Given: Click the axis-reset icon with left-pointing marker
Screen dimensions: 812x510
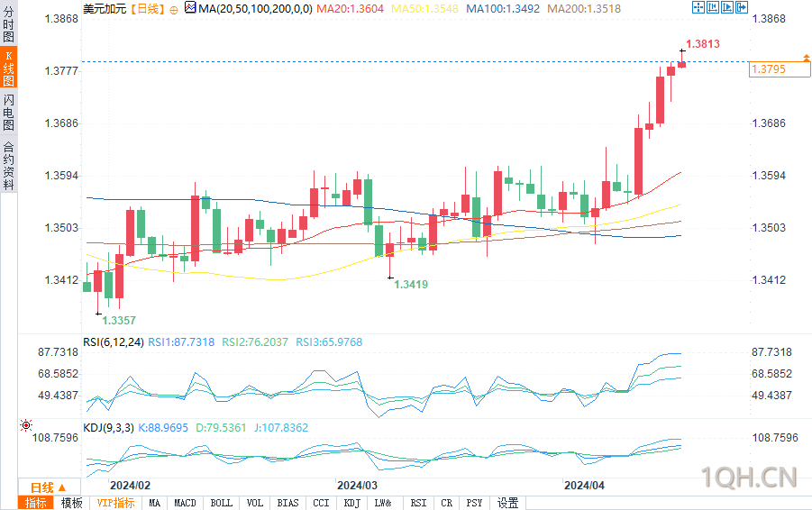Looking at the screenshot, I should (713, 7).
